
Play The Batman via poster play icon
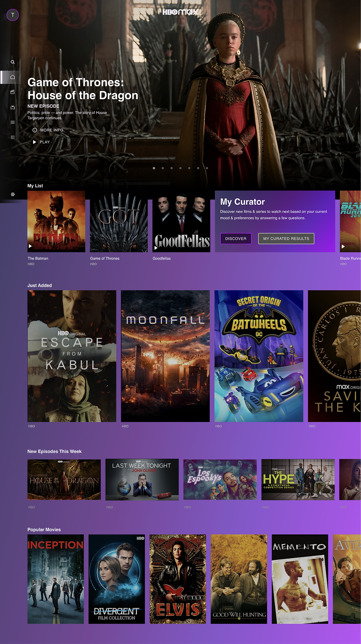pyautogui.click(x=30, y=246)
